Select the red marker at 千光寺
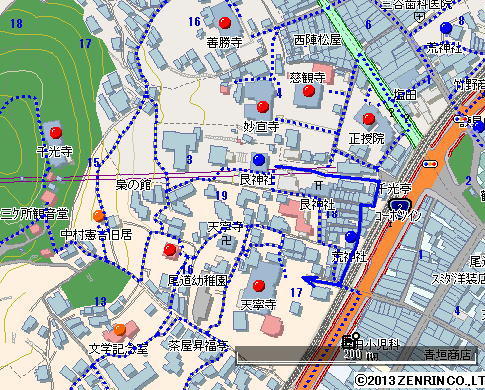Viewport: 485px width, 390px height. click(x=56, y=133)
